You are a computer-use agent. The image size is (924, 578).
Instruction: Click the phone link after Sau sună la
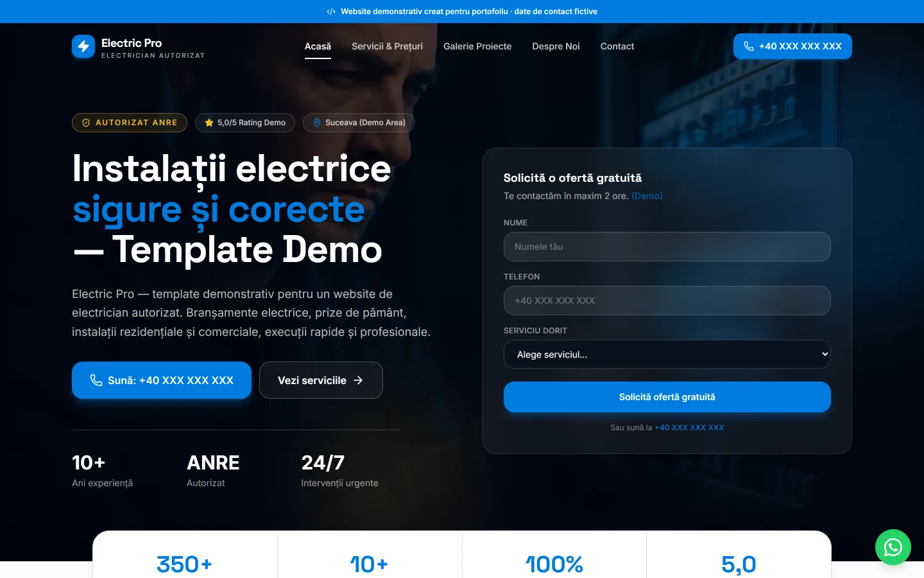point(689,428)
